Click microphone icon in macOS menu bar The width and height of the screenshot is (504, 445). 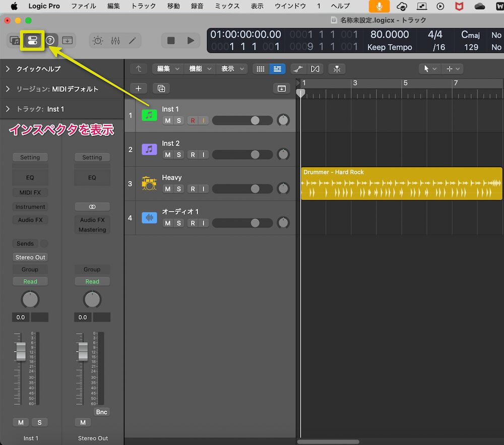coord(380,6)
